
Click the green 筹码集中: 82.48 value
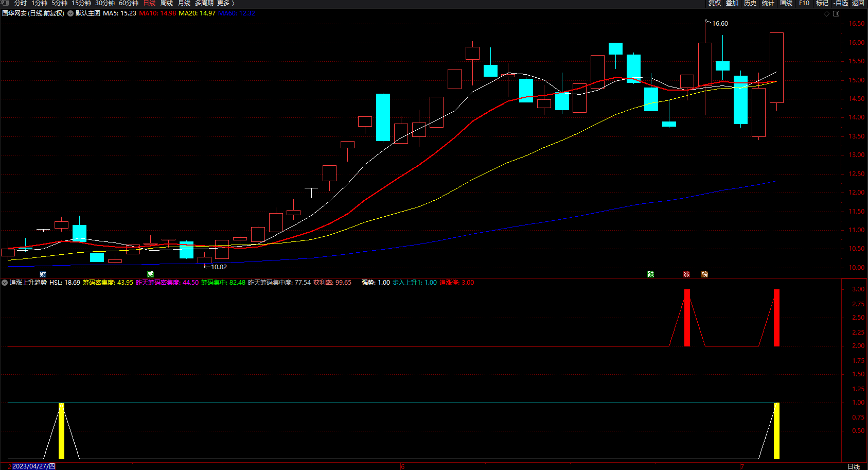pyautogui.click(x=223, y=283)
